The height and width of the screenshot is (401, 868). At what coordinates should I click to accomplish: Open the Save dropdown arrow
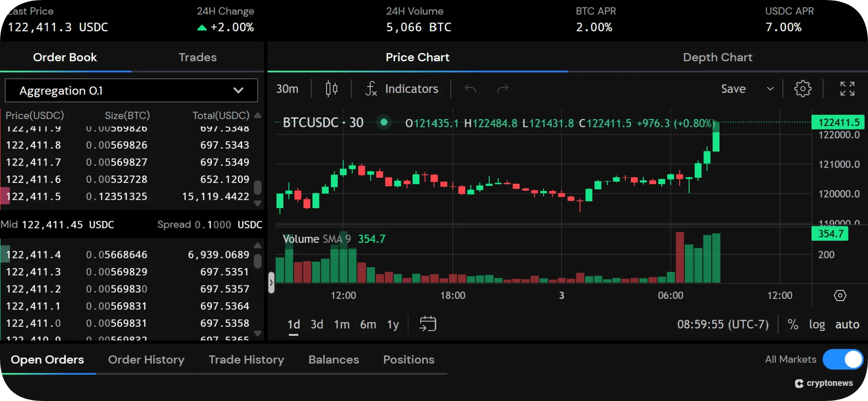pyautogui.click(x=770, y=89)
